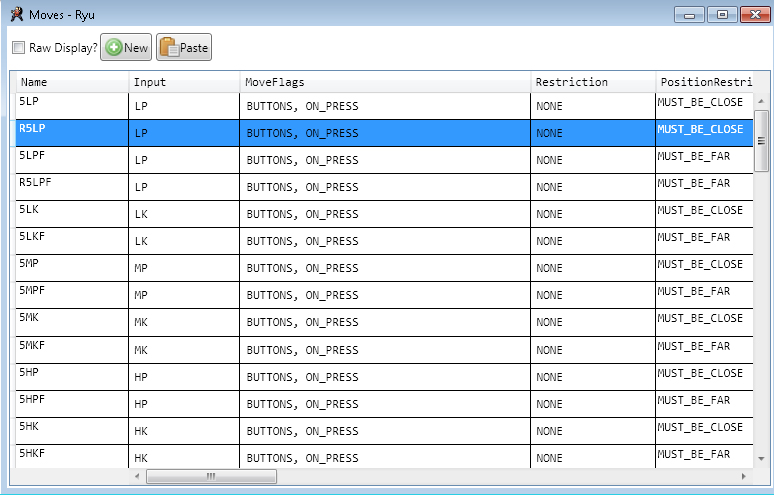Select the 5MK name cell

(x=72, y=322)
